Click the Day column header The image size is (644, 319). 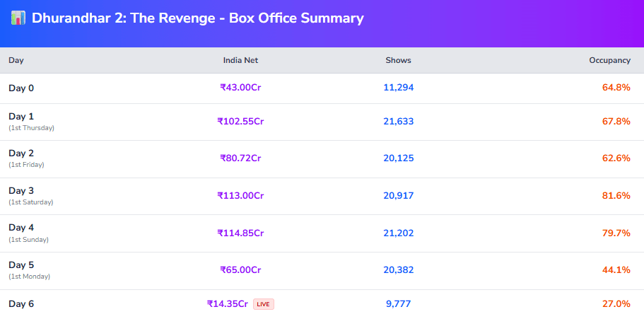coord(16,60)
